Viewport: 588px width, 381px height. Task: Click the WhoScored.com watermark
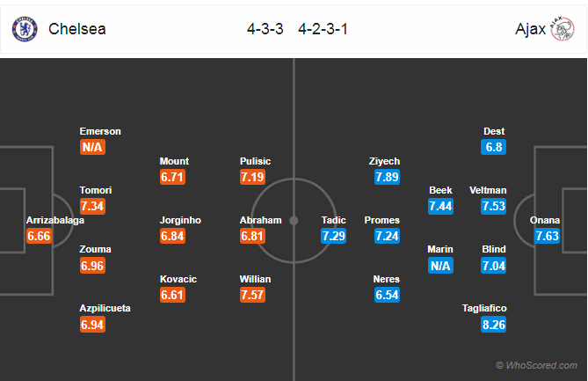coord(537,365)
